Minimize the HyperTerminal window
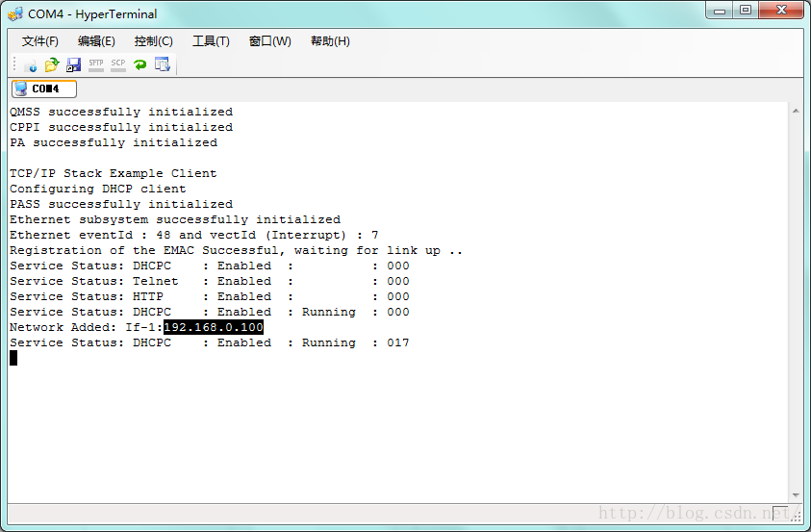The width and height of the screenshot is (811, 532). [x=720, y=11]
